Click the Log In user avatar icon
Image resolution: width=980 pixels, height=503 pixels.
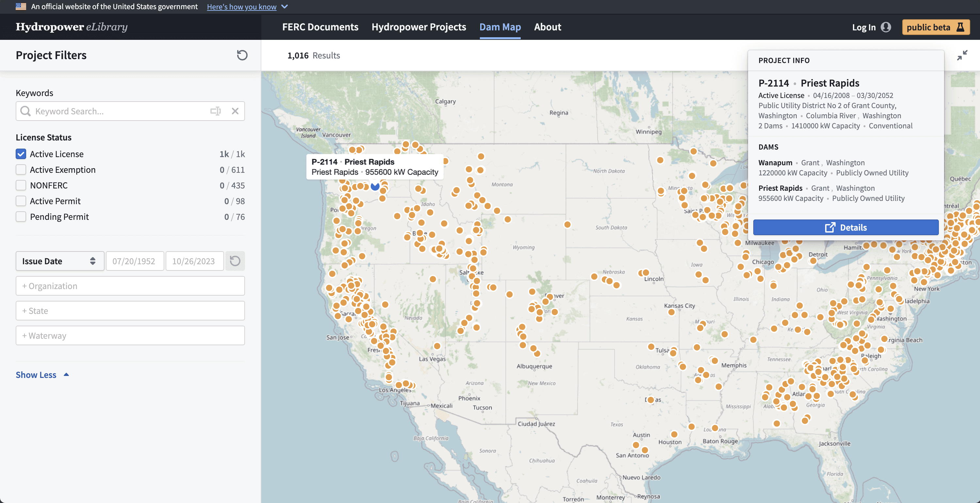click(886, 27)
